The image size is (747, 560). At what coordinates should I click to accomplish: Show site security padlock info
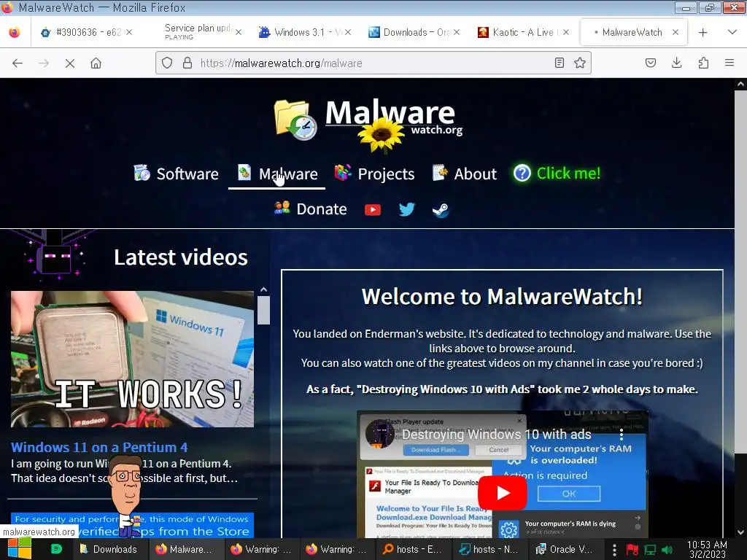[x=187, y=63]
